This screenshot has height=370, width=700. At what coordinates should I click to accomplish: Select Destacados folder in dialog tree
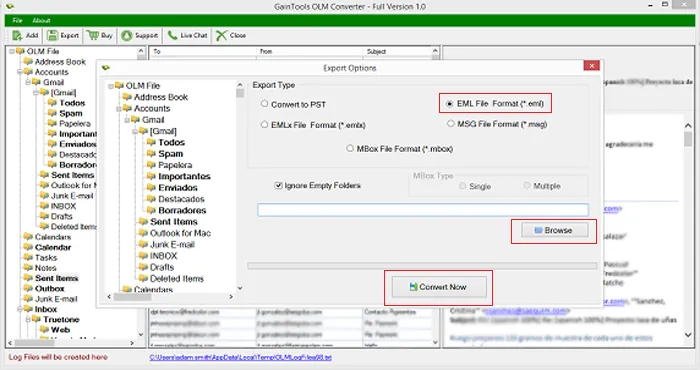(181, 199)
